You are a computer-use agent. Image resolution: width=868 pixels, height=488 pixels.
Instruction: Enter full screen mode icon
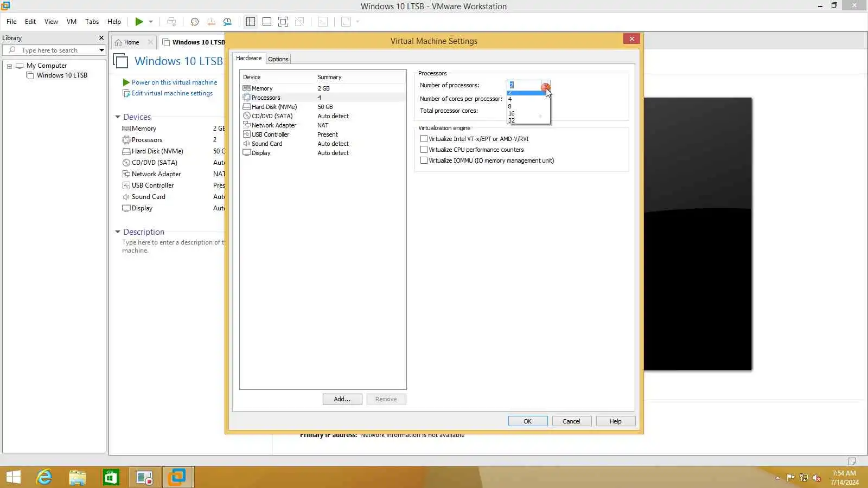[283, 22]
